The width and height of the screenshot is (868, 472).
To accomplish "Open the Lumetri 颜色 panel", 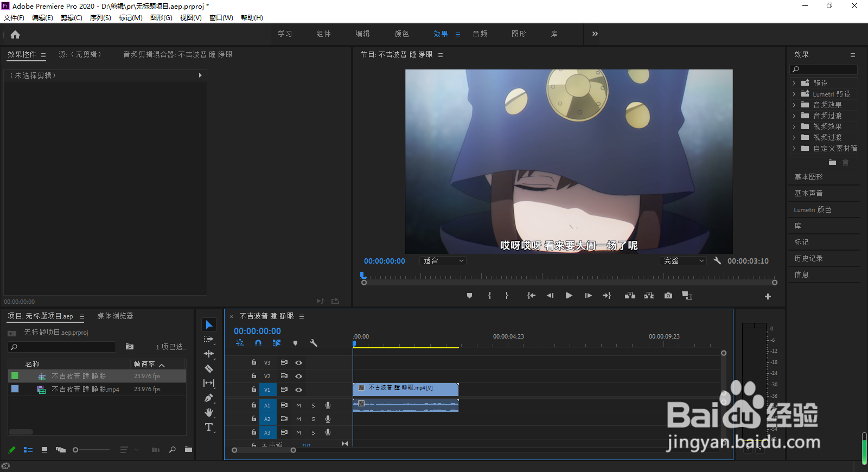I will pos(812,209).
